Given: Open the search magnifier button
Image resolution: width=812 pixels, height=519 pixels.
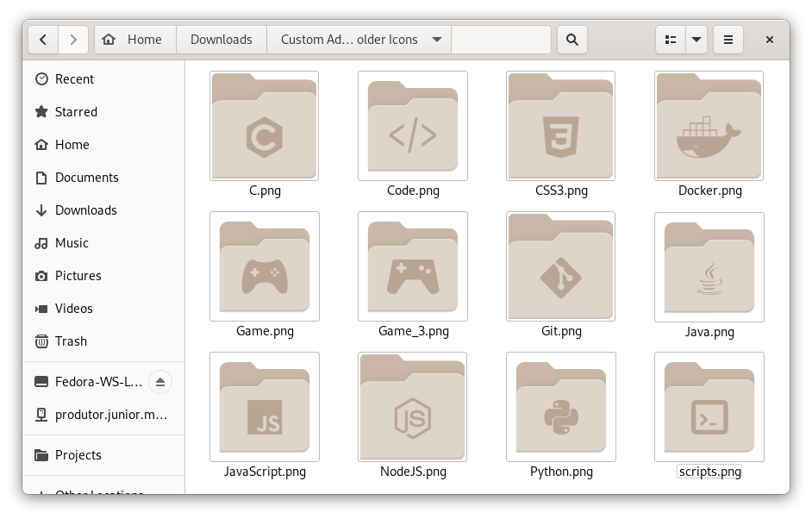Looking at the screenshot, I should (x=572, y=40).
